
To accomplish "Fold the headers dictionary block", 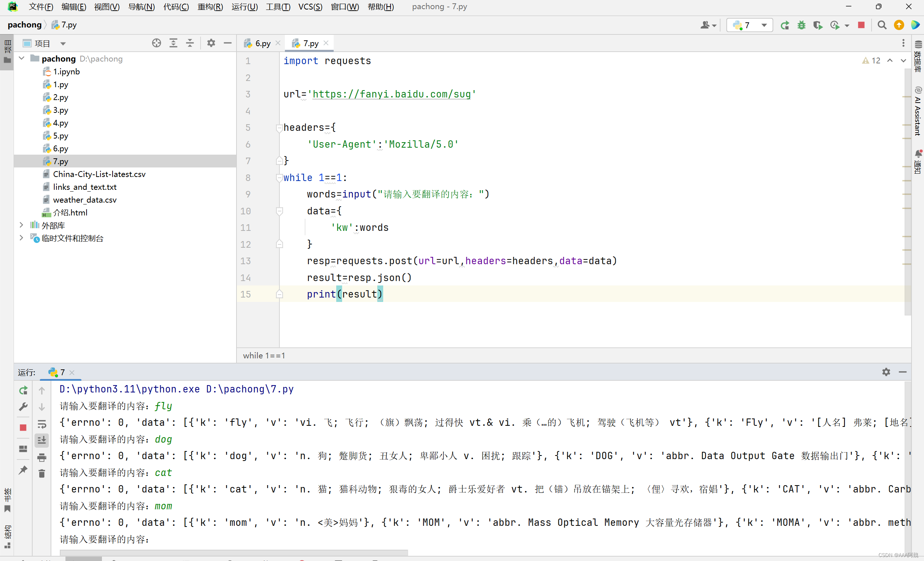I will click(x=279, y=128).
